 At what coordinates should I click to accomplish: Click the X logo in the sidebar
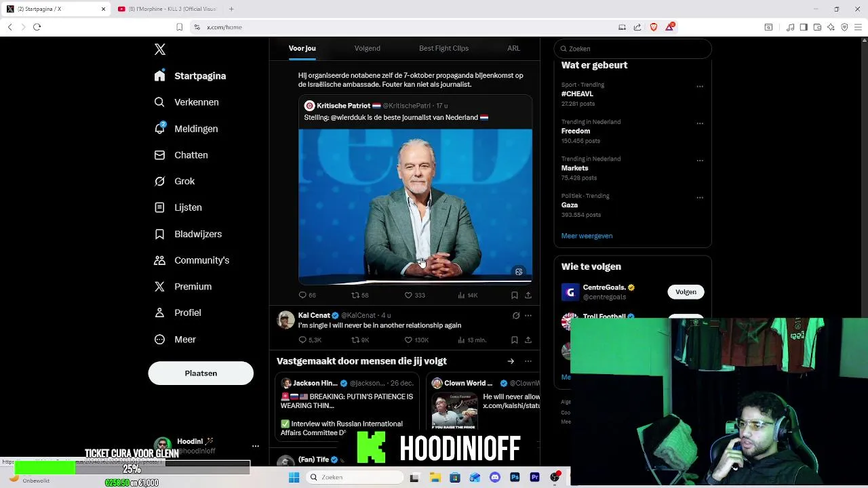coord(159,49)
